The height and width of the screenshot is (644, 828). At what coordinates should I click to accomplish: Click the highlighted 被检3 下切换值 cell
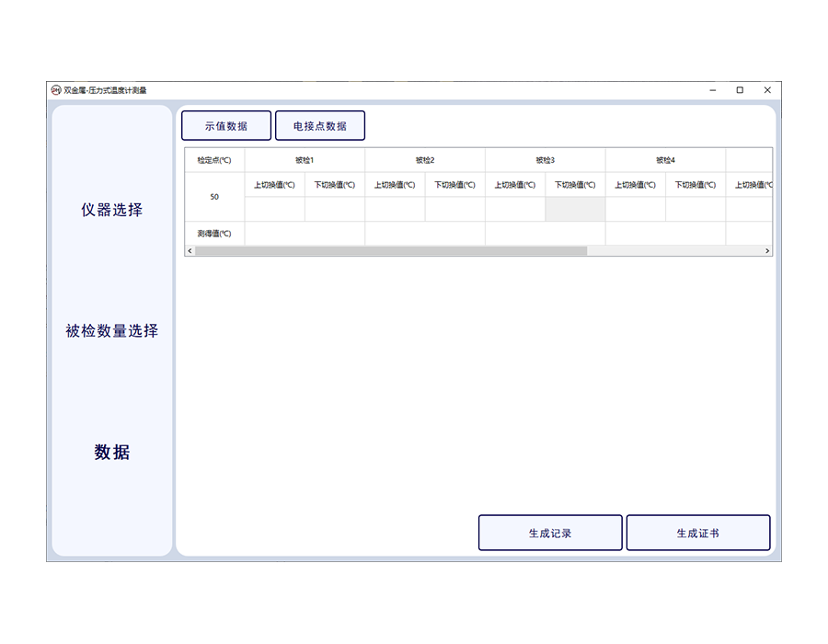pos(575,209)
